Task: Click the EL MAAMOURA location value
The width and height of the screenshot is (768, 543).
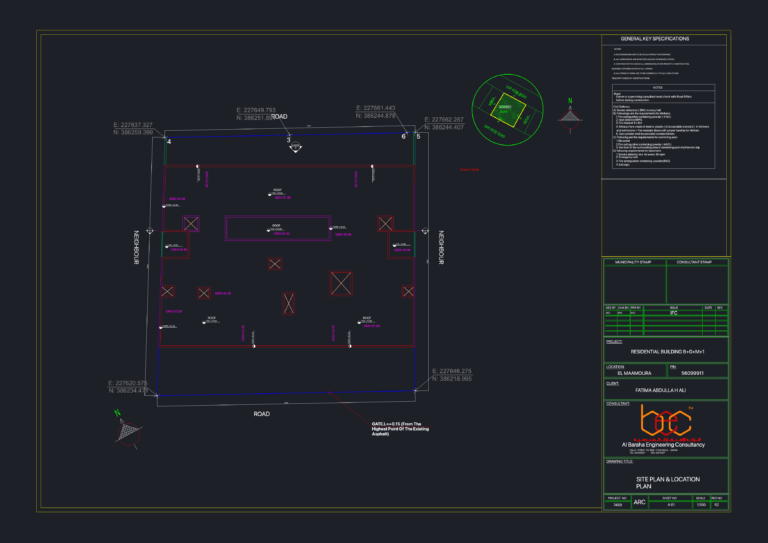Action: pyautogui.click(x=634, y=373)
